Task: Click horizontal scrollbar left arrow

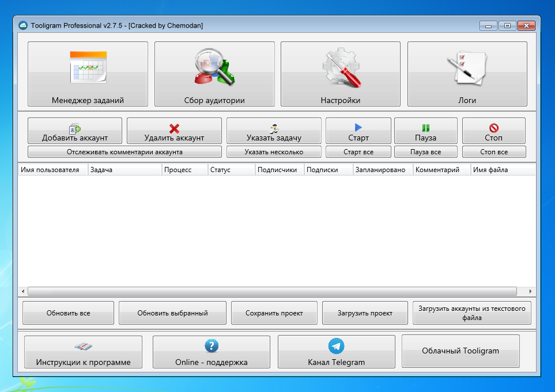Action: point(23,291)
